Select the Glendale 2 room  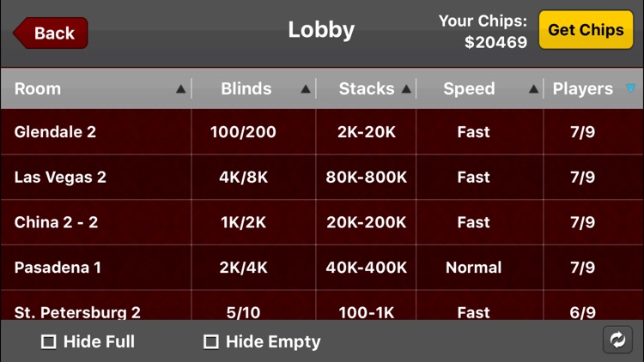(x=55, y=132)
